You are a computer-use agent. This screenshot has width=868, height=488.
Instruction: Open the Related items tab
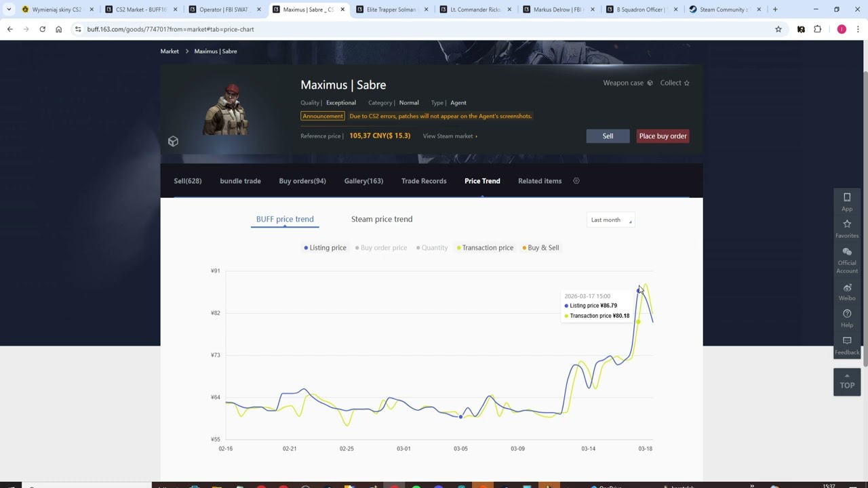click(540, 181)
